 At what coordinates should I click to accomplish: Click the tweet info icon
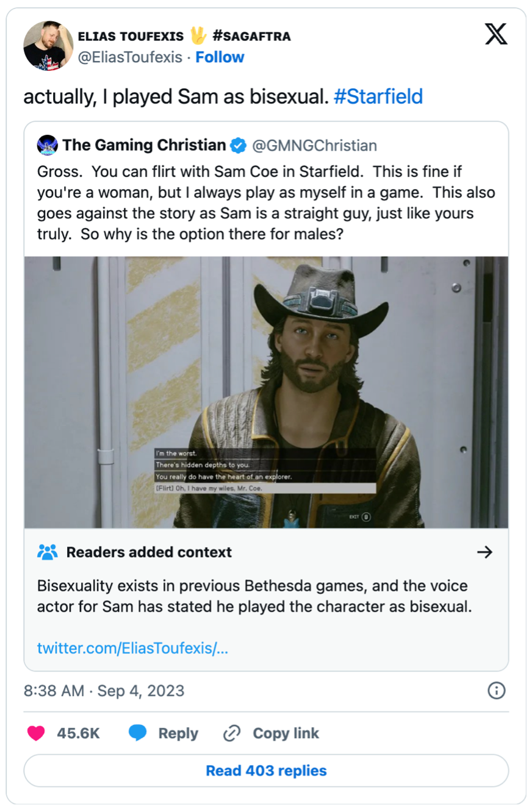pos(497,691)
